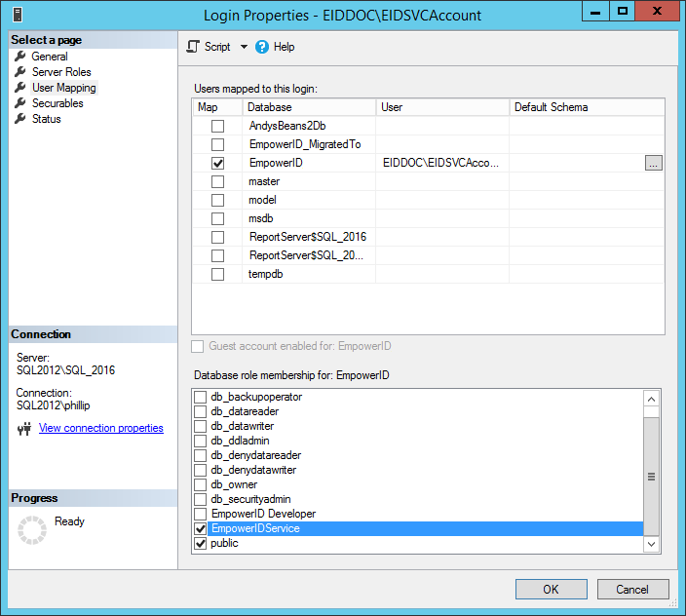This screenshot has width=686, height=616.
Task: Click the Cancel button
Action: click(x=632, y=590)
